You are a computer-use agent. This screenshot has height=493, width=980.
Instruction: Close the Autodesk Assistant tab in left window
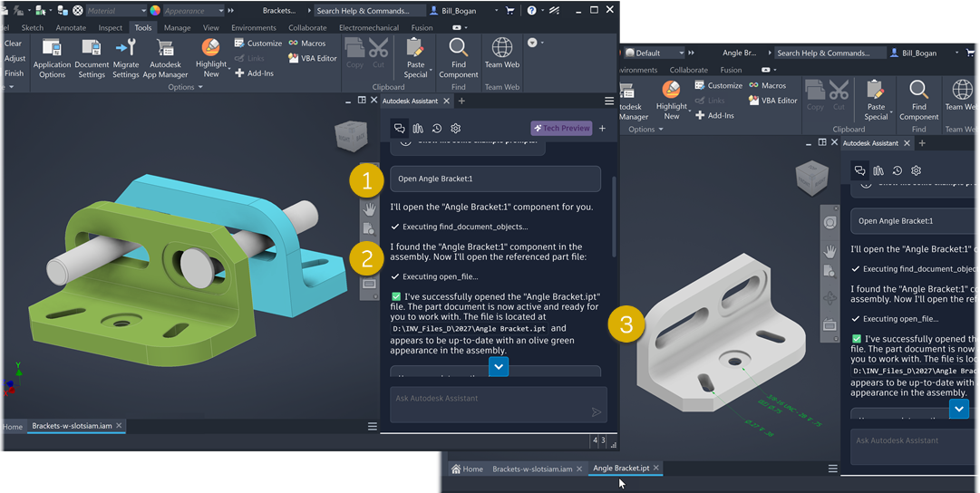[446, 101]
